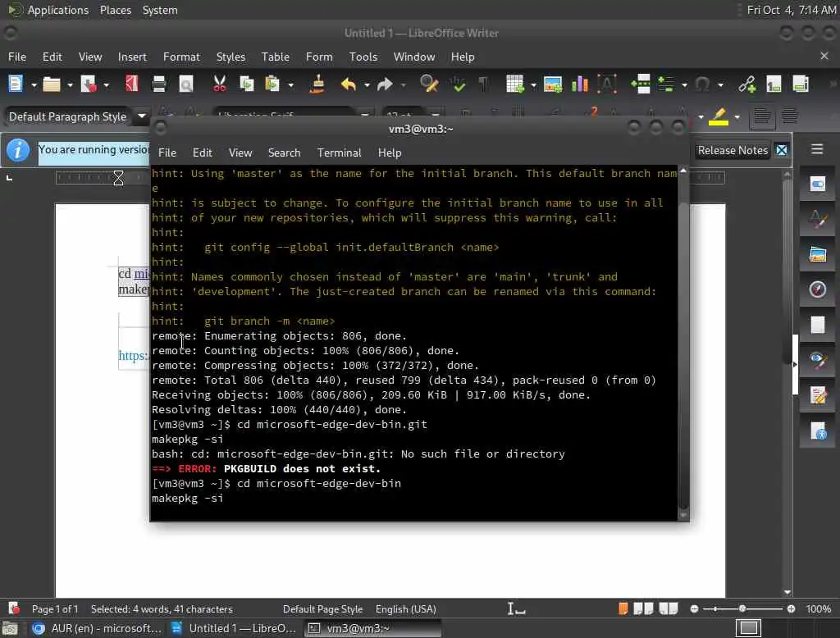Open the New document dropdown arrow

[33, 84]
